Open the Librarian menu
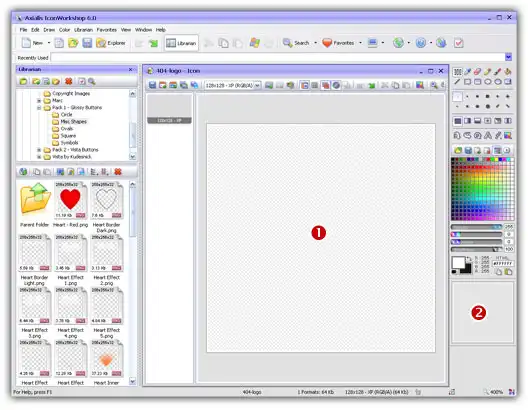The width and height of the screenshot is (528, 410). (84, 30)
